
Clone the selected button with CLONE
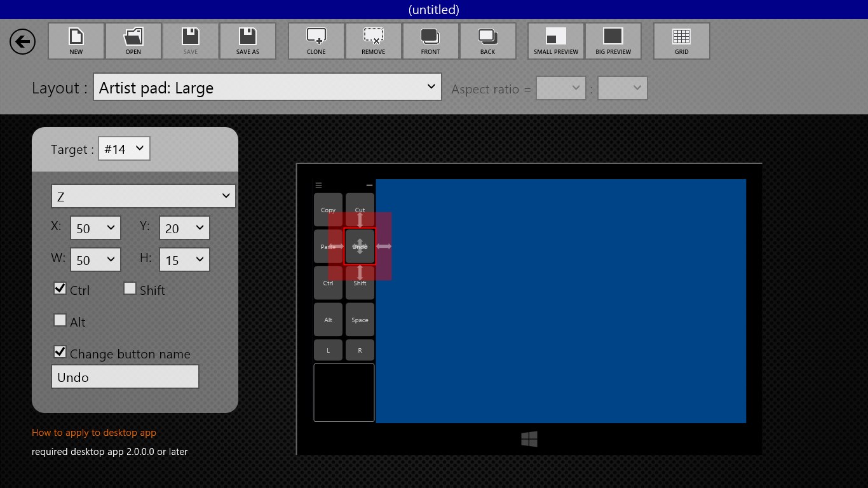[x=316, y=41]
